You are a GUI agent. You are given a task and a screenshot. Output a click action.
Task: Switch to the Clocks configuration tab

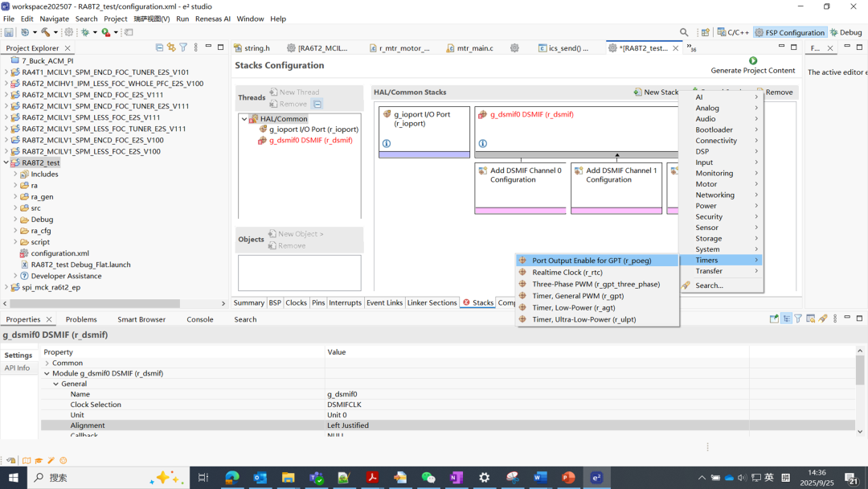click(x=296, y=302)
